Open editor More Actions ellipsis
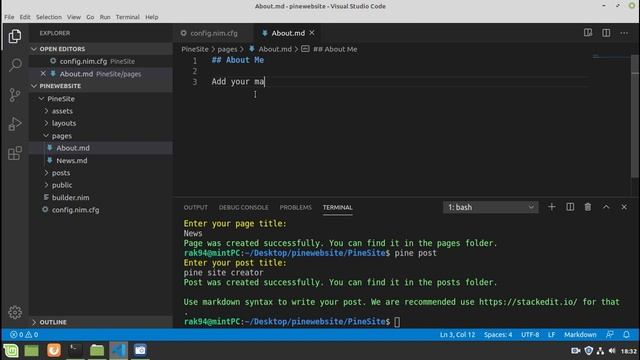The height and width of the screenshot is (360, 640). [624, 33]
